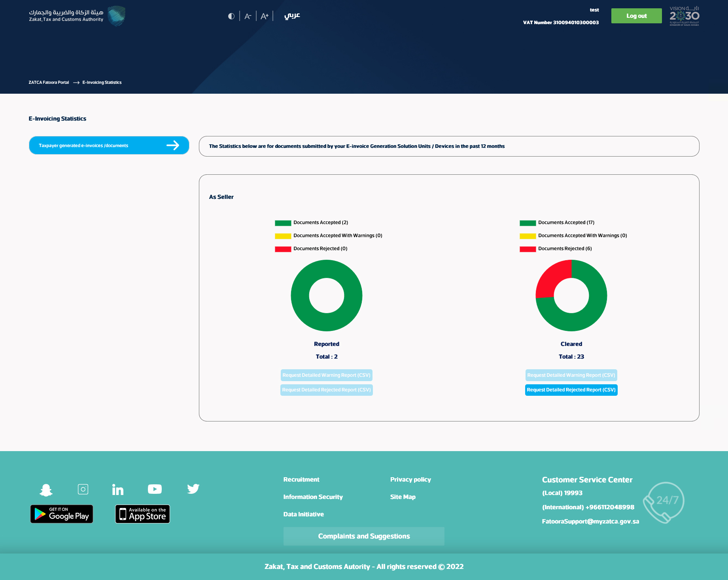The width and height of the screenshot is (728, 580).
Task: Click the 24/7 customer service phone icon
Action: [x=664, y=502]
